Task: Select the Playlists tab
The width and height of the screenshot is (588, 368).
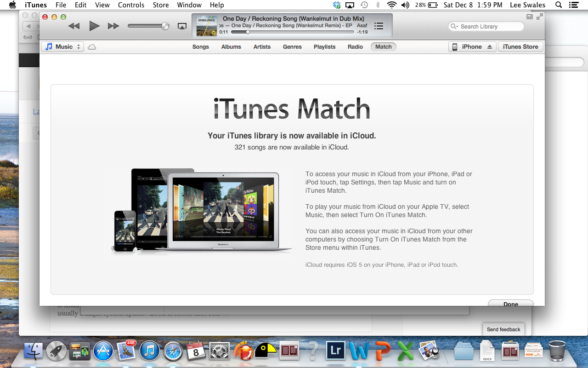Action: [324, 47]
